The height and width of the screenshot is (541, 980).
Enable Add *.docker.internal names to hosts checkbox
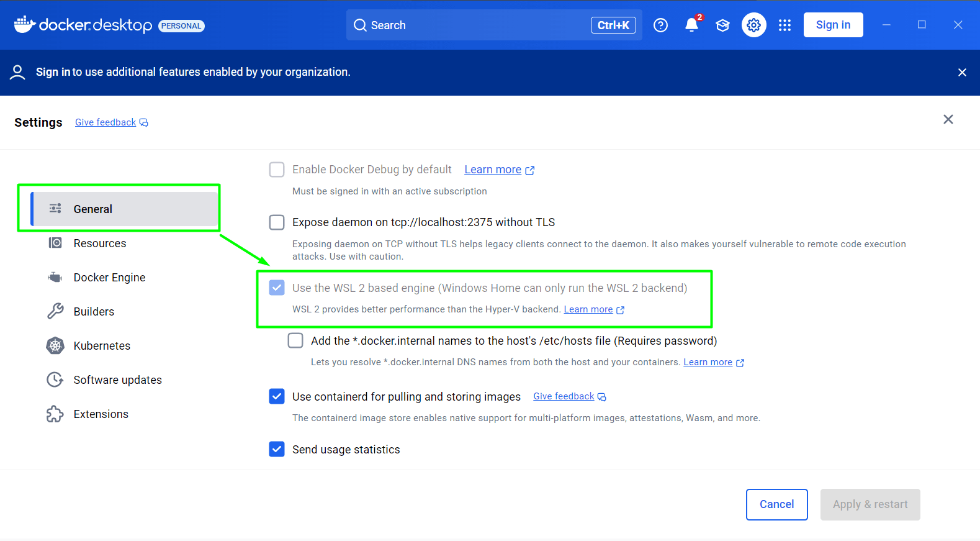click(295, 340)
